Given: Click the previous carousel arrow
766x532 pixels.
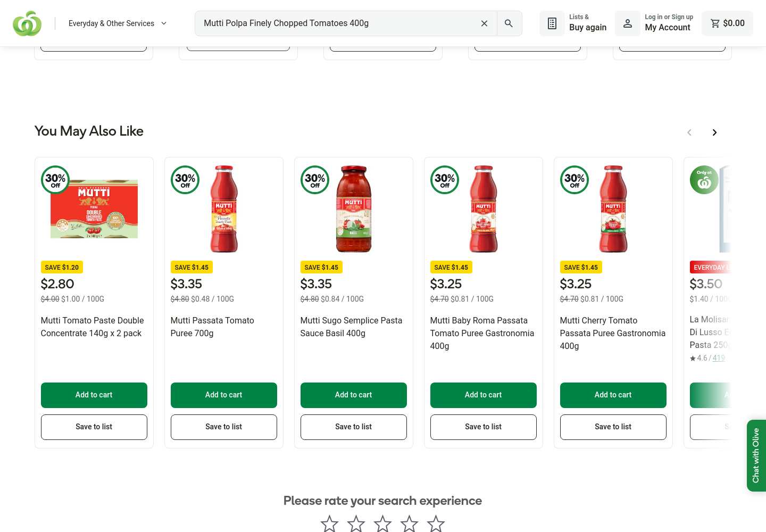Looking at the screenshot, I should (689, 132).
